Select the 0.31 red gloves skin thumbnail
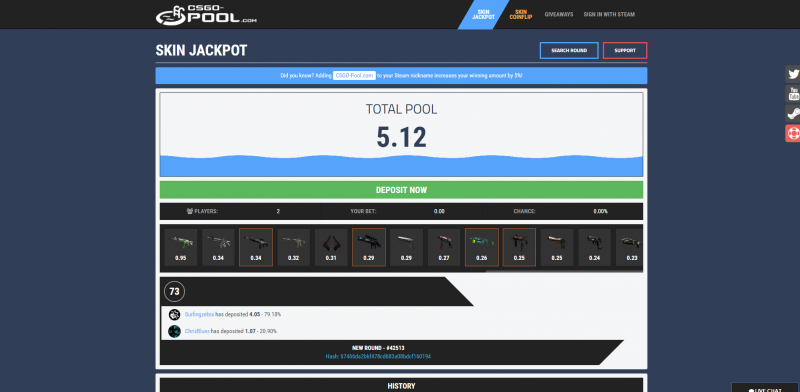This screenshot has width=800, height=392. [331, 247]
